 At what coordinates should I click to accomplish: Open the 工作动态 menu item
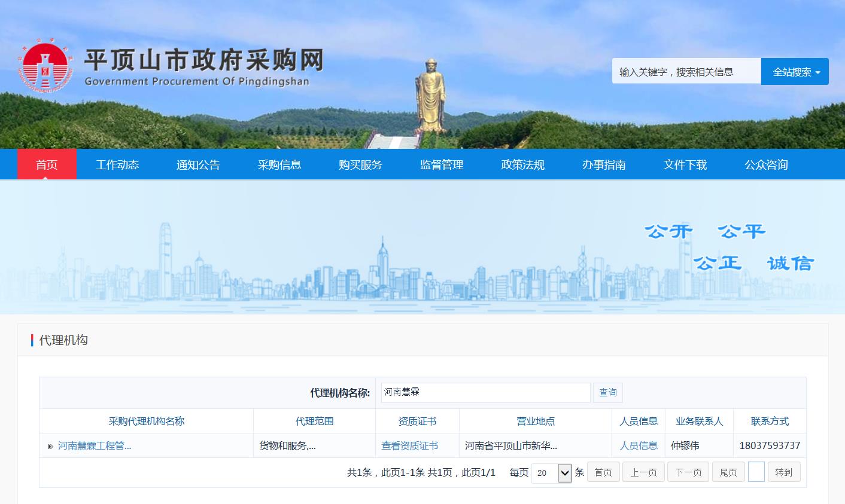tap(117, 165)
